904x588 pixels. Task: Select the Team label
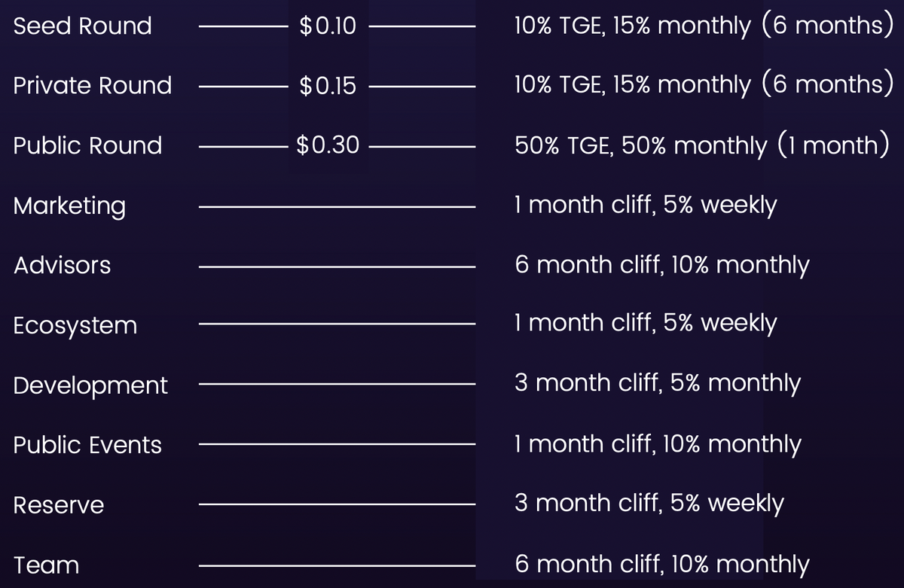tap(46, 565)
